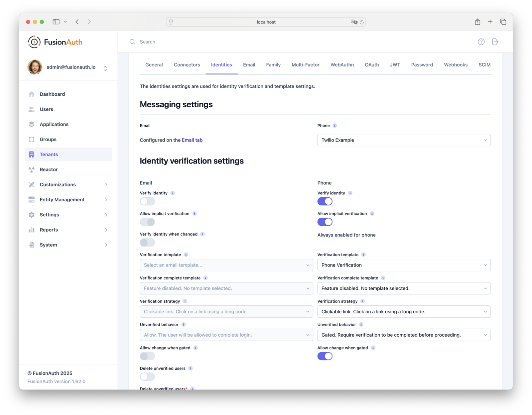Open Phone Verification template dropdown

click(x=404, y=265)
